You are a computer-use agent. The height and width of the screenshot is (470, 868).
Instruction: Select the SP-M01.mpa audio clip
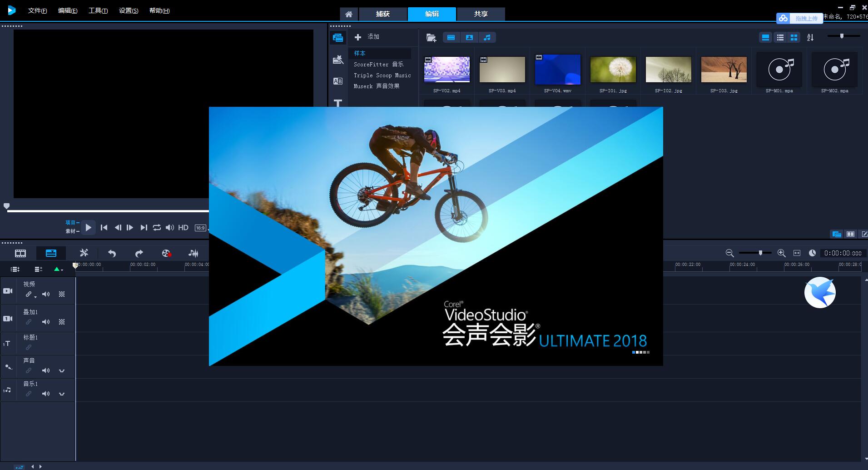point(779,70)
